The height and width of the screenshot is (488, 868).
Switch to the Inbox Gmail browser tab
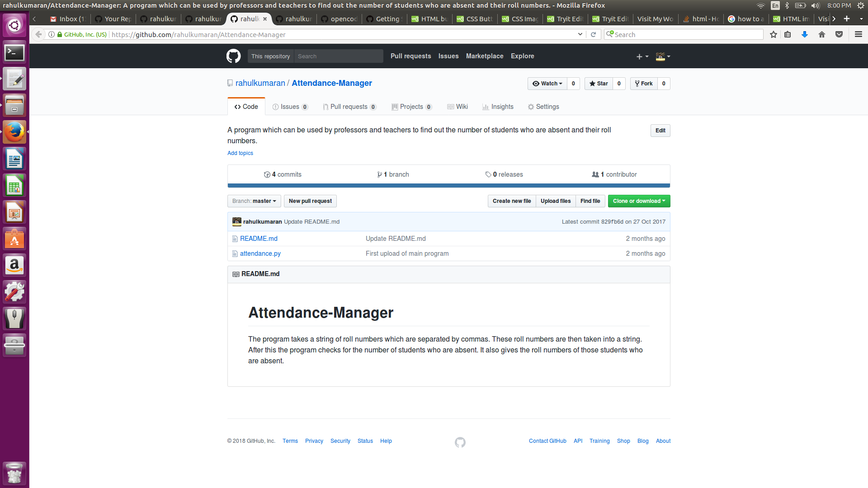pos(68,19)
